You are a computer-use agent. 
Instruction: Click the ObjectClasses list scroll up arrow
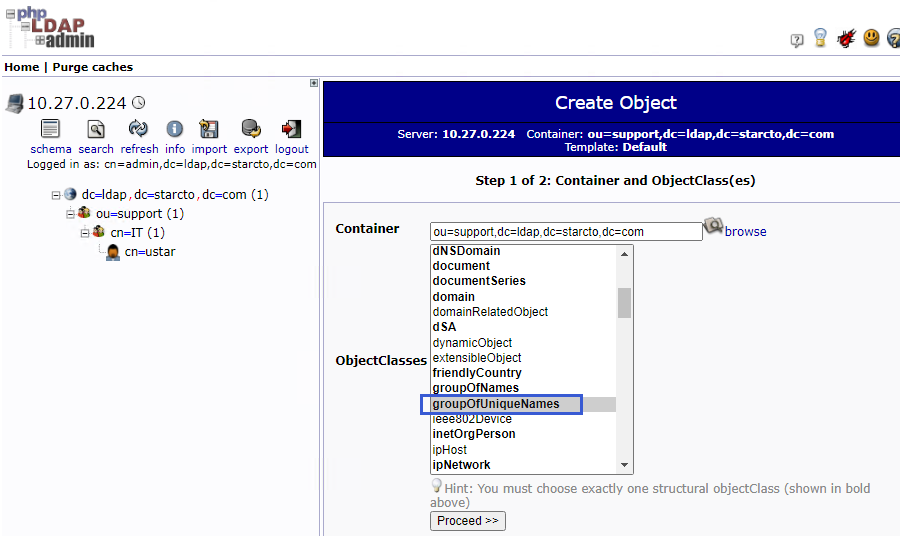624,254
